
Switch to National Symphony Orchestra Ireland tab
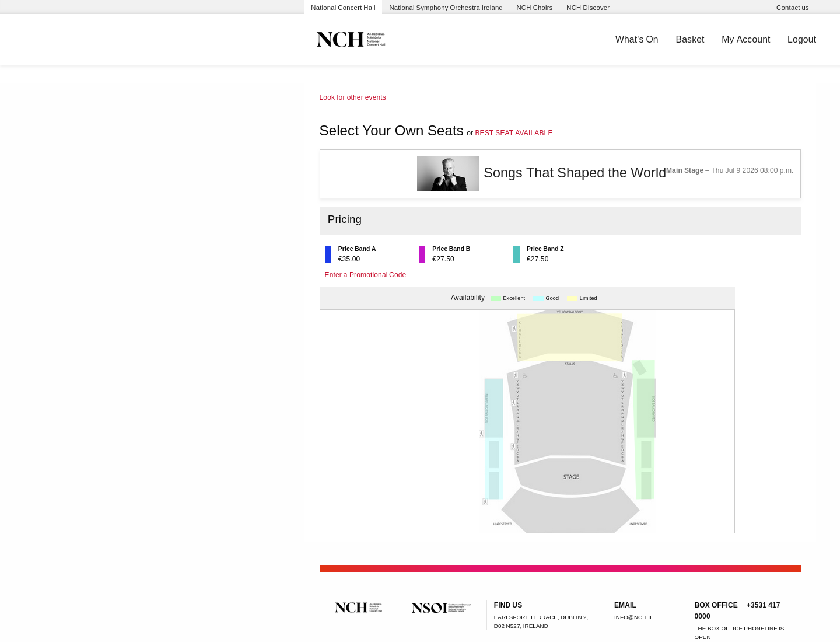pos(446,8)
